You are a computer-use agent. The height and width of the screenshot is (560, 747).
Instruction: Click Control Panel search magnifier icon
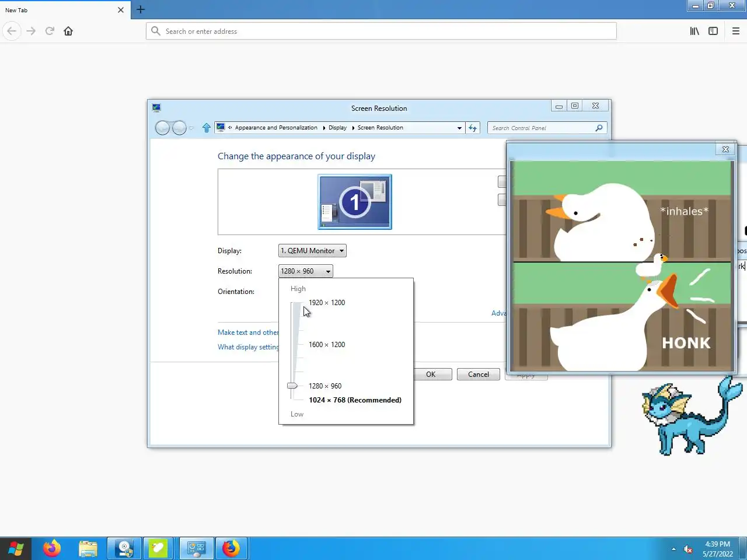599,128
